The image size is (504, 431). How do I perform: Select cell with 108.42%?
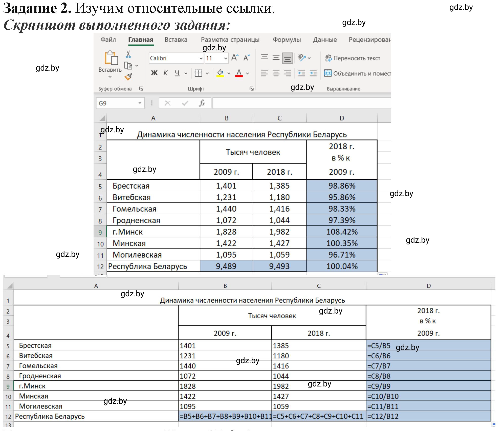point(342,232)
